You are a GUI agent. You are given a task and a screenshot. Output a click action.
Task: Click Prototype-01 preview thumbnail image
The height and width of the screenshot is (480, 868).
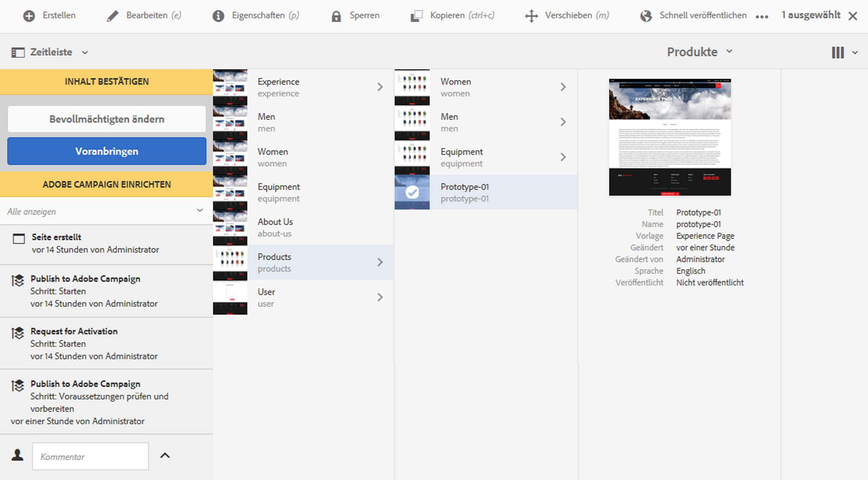pos(670,137)
